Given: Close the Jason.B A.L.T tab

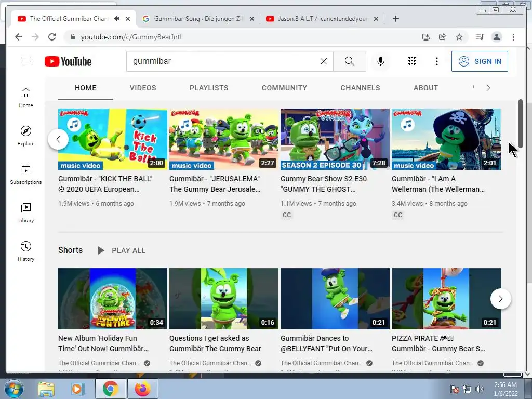Looking at the screenshot, I should click(376, 19).
